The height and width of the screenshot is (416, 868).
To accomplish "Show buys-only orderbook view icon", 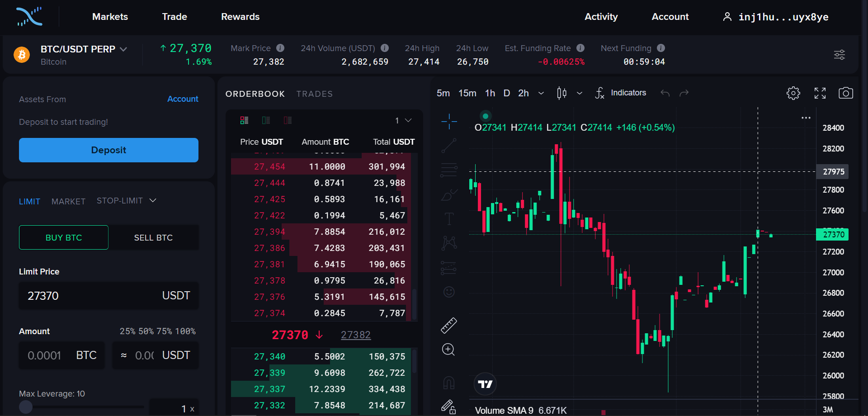I will 266,120.
